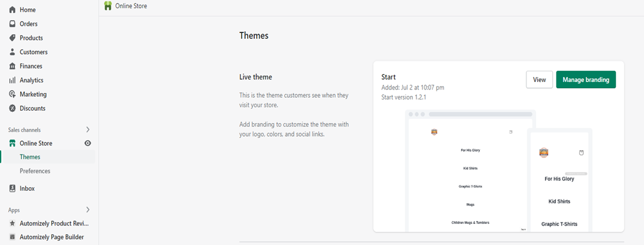Click the Home icon in sidebar
Image resolution: width=644 pixels, height=245 pixels.
click(12, 10)
